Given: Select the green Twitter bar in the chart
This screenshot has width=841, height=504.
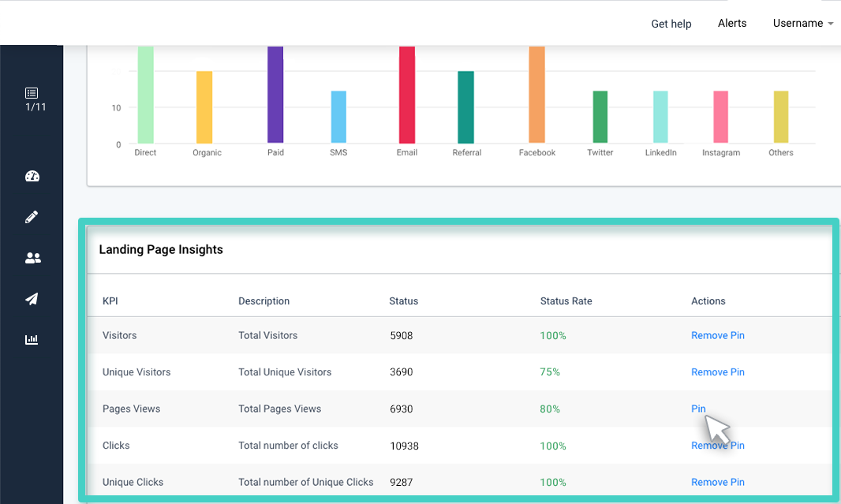Looking at the screenshot, I should click(x=600, y=117).
